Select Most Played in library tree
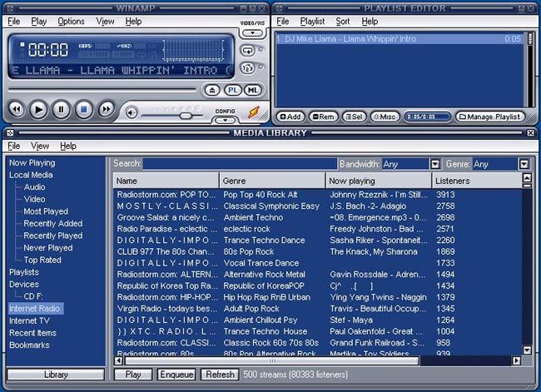The width and height of the screenshot is (541, 392). click(46, 211)
